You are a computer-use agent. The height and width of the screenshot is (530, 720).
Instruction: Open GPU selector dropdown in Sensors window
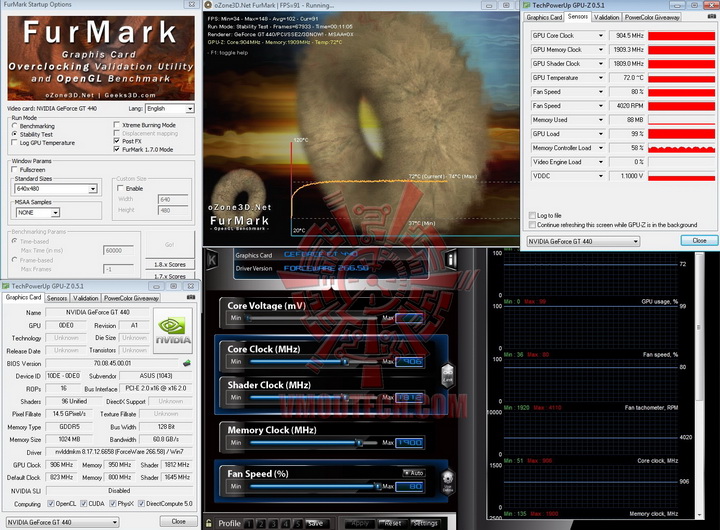point(583,241)
